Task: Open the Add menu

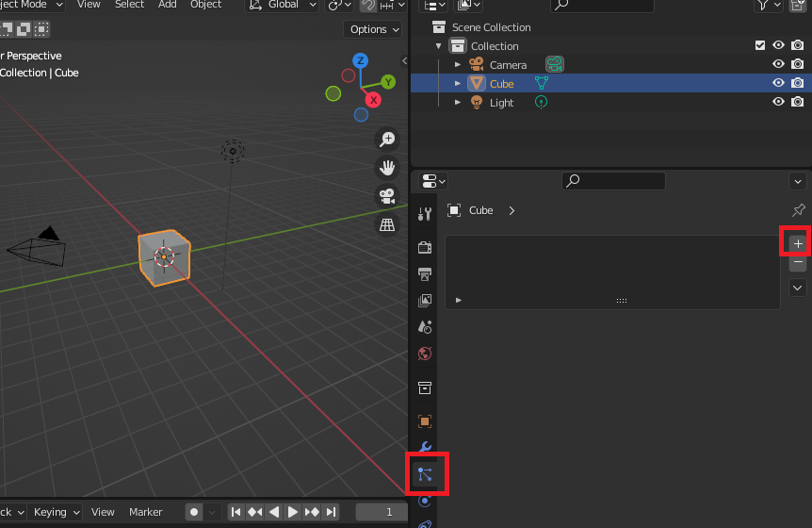Action: click(167, 5)
